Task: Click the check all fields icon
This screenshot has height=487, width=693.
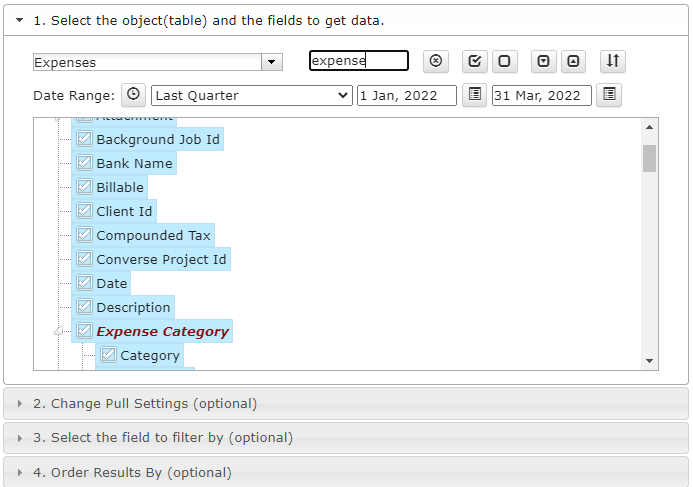Action: (475, 61)
